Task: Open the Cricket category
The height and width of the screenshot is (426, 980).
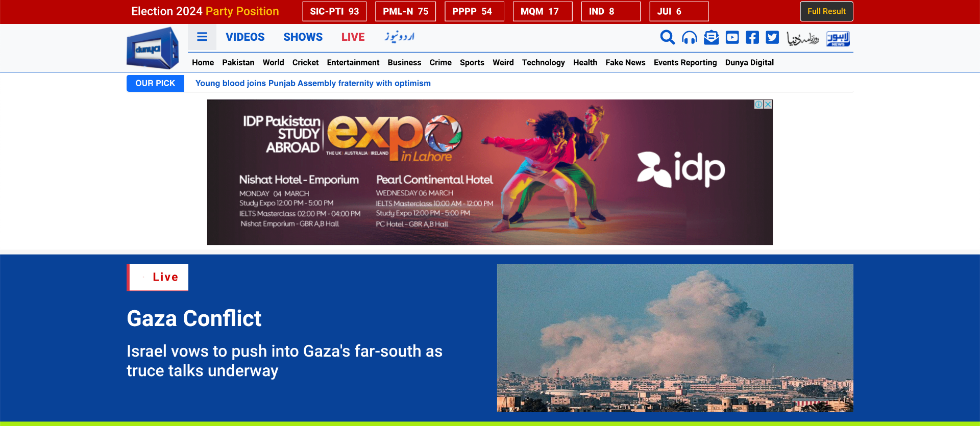Action: coord(305,62)
